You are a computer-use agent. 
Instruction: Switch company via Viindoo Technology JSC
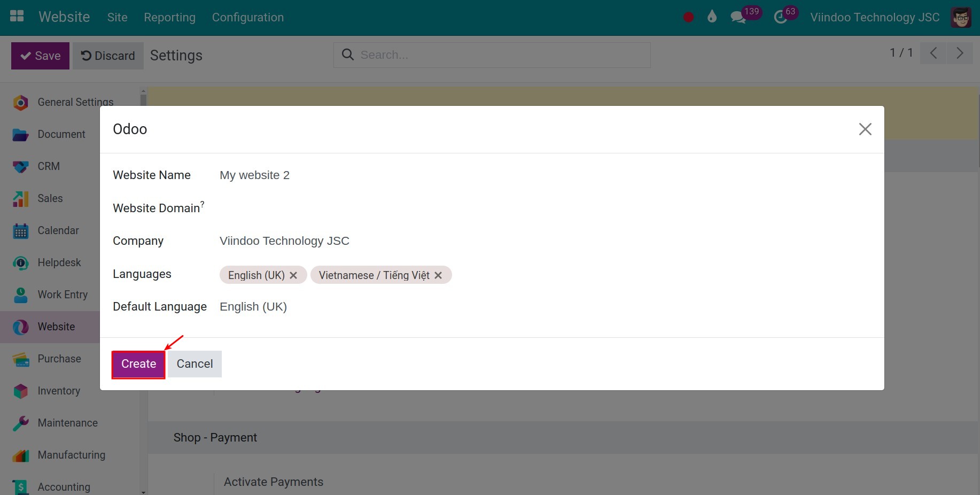pos(875,17)
